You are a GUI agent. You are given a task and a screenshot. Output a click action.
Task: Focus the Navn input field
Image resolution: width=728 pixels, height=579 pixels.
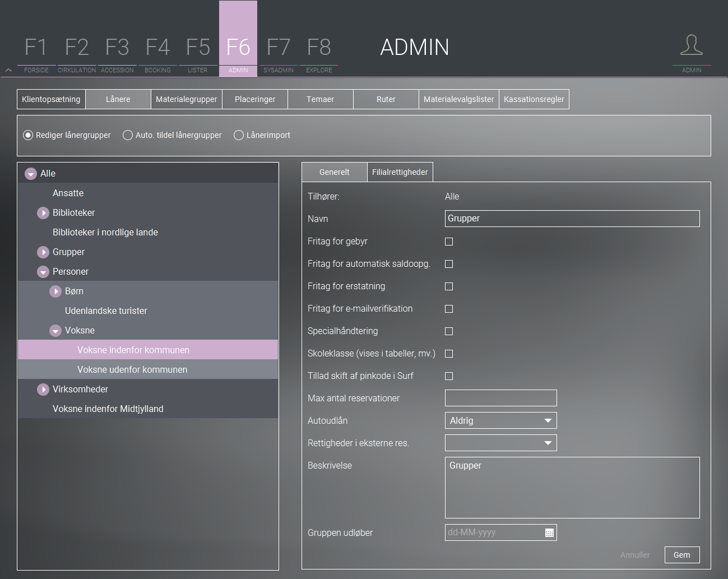572,219
